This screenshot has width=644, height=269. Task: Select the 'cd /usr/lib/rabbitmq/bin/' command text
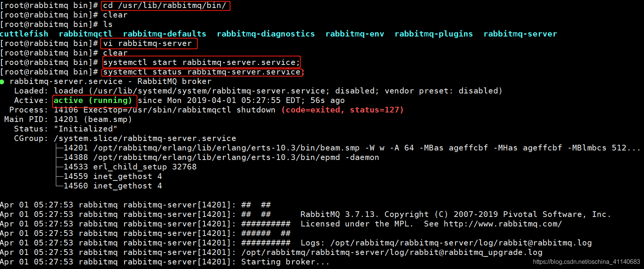coord(165,5)
